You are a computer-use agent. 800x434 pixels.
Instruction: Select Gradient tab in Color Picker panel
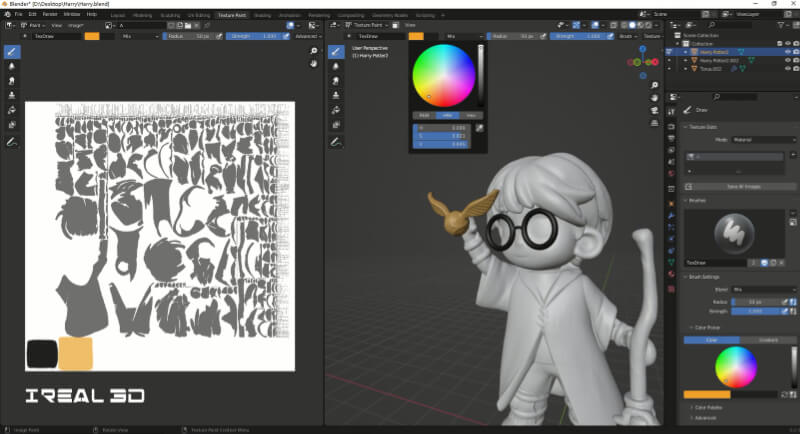click(x=768, y=340)
